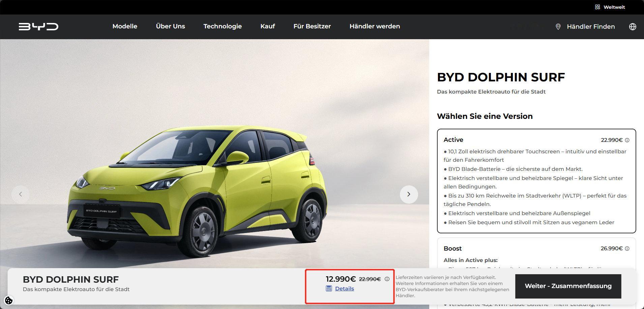
Task: Click the BYD DOLPHIN SURF title in the bottom bar
Action: click(70, 280)
